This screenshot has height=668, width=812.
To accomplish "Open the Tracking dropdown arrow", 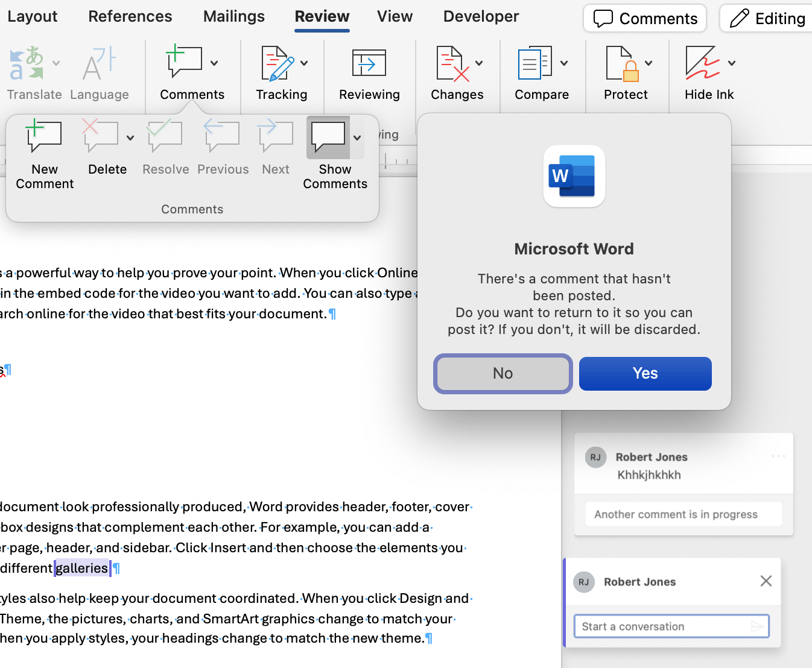I will (x=305, y=63).
